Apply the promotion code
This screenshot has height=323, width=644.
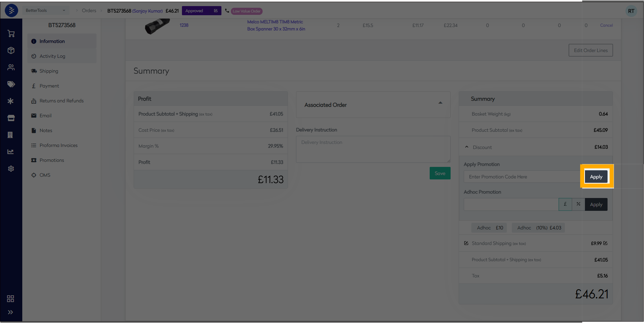point(596,177)
